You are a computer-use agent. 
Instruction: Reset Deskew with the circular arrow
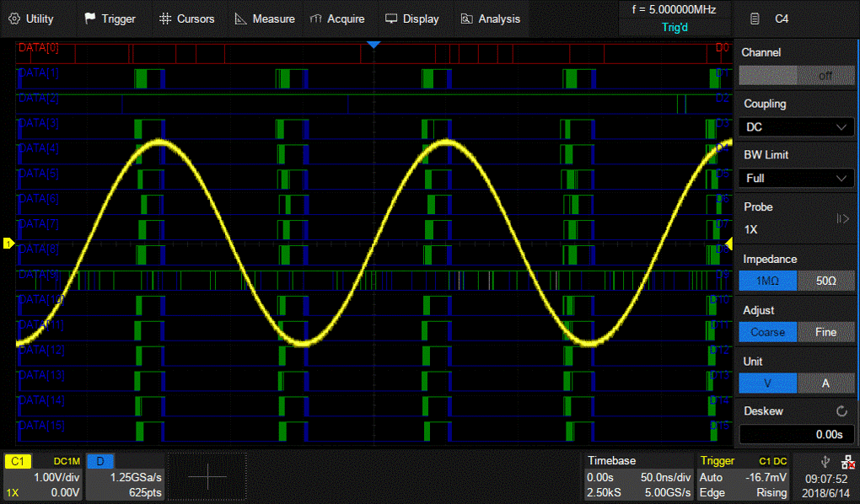pos(841,411)
